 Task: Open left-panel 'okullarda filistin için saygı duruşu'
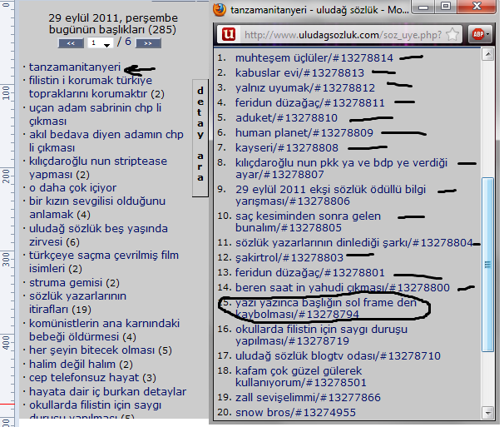pyautogui.click(x=95, y=411)
